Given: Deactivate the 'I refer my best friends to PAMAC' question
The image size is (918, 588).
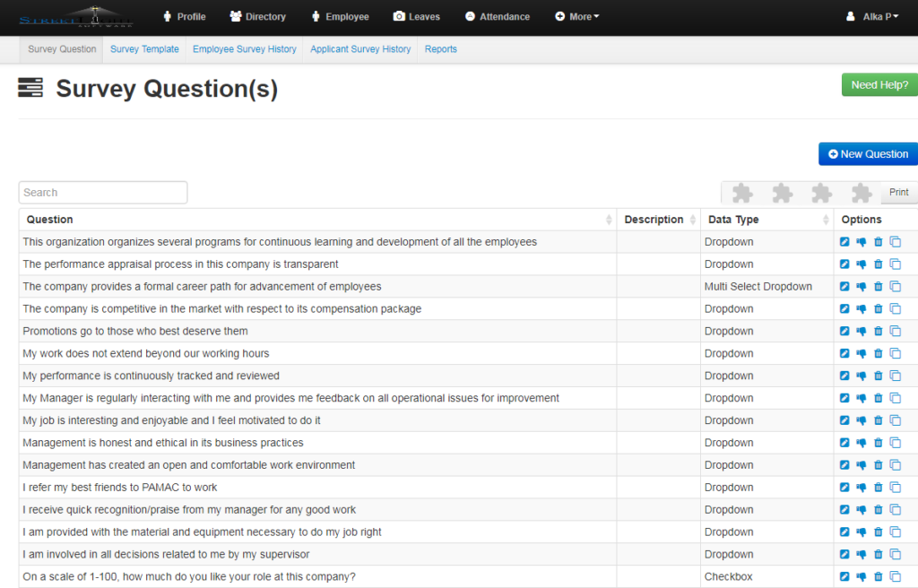Looking at the screenshot, I should pos(862,487).
